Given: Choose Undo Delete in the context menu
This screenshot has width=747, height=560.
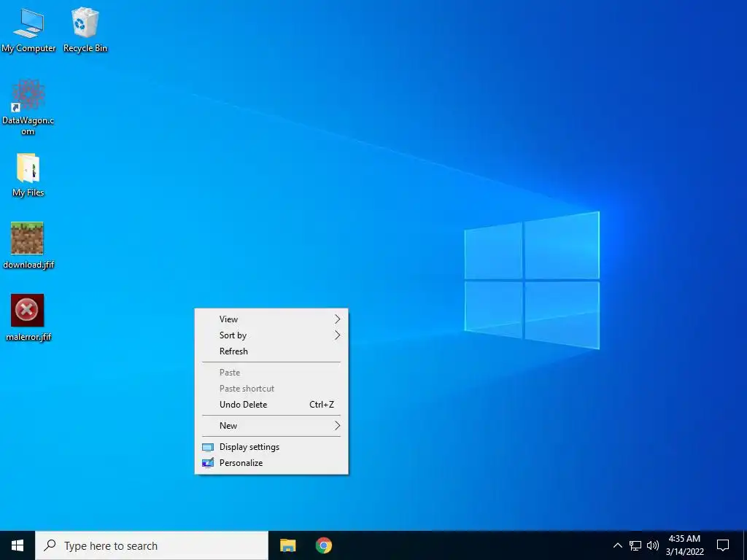Looking at the screenshot, I should [x=271, y=405].
